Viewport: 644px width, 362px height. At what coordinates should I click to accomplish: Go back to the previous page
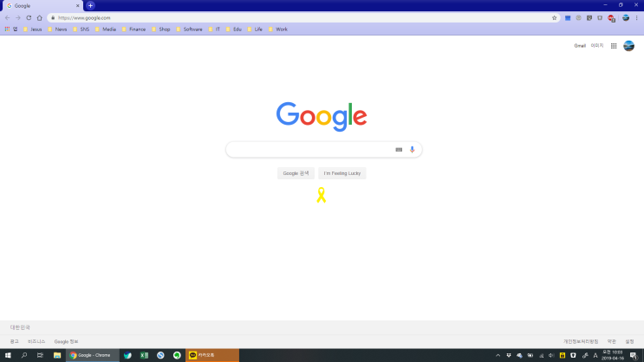click(8, 17)
